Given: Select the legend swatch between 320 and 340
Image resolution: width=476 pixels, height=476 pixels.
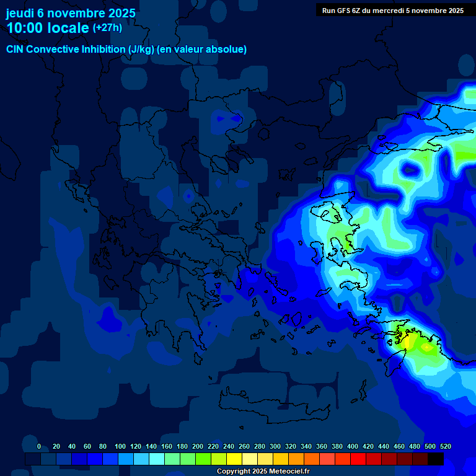Looking at the screenshot, I should 296,459.
